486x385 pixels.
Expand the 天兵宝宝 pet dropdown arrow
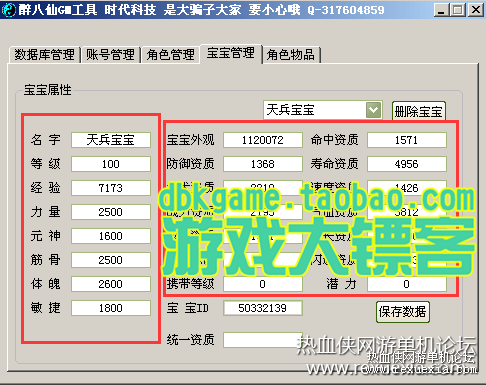[373, 110]
